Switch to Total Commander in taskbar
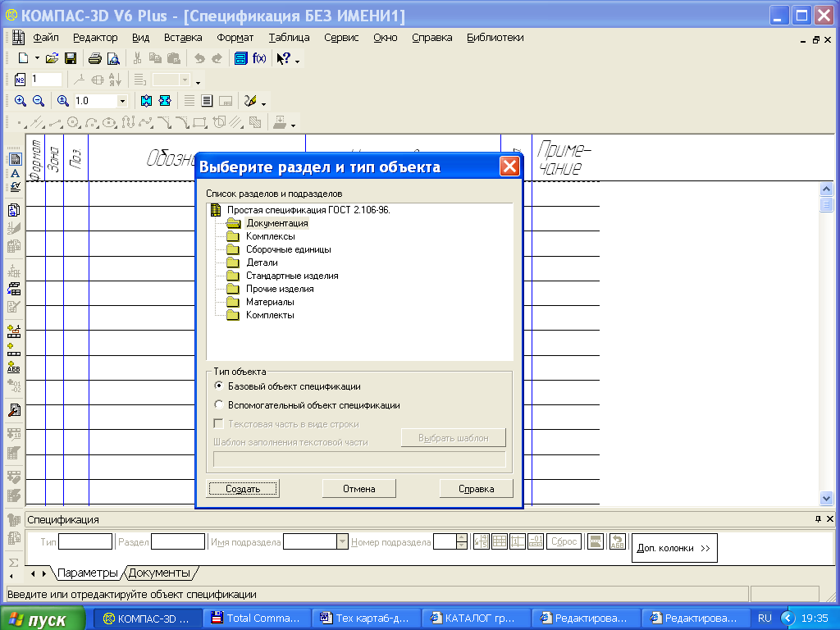 pos(256,619)
